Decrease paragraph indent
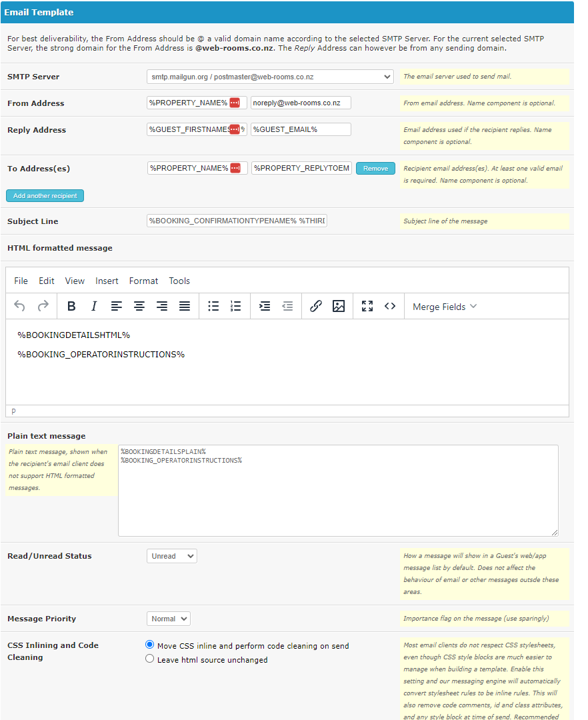The image size is (588, 720). pyautogui.click(x=287, y=306)
